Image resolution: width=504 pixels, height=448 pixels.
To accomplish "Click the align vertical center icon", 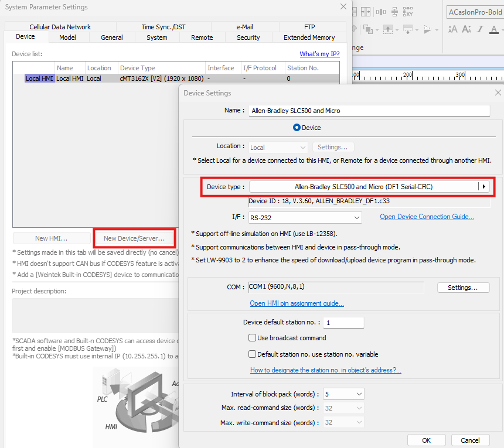I will pyautogui.click(x=395, y=12).
